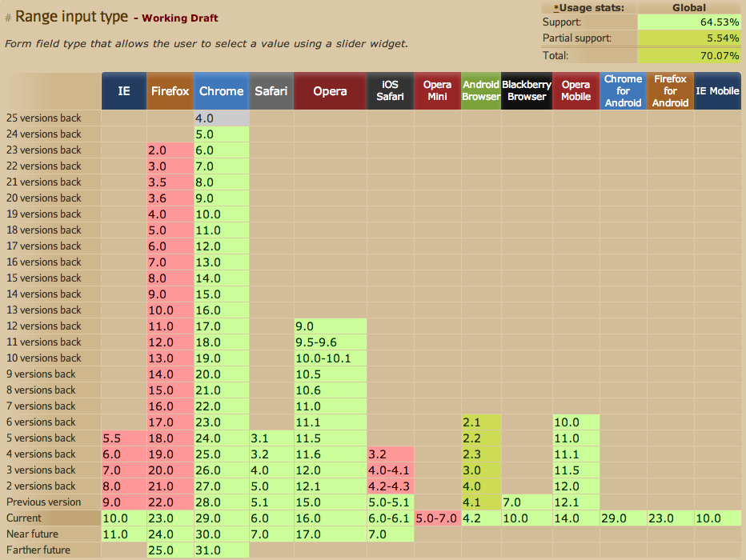The height and width of the screenshot is (560, 746).
Task: Click the Opera 17.0 near future cell
Action: point(331,534)
